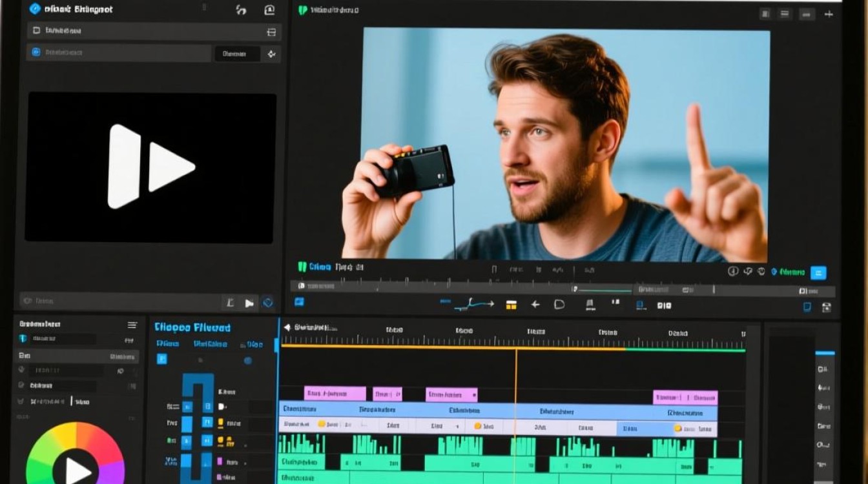868x484 pixels.
Task: Expand the first row's right-side panel icon, top left
Action: [271, 32]
